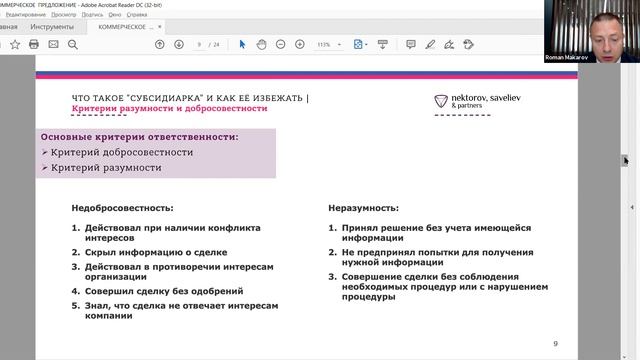Click the page number input field
The width and height of the screenshot is (640, 360).
199,44
